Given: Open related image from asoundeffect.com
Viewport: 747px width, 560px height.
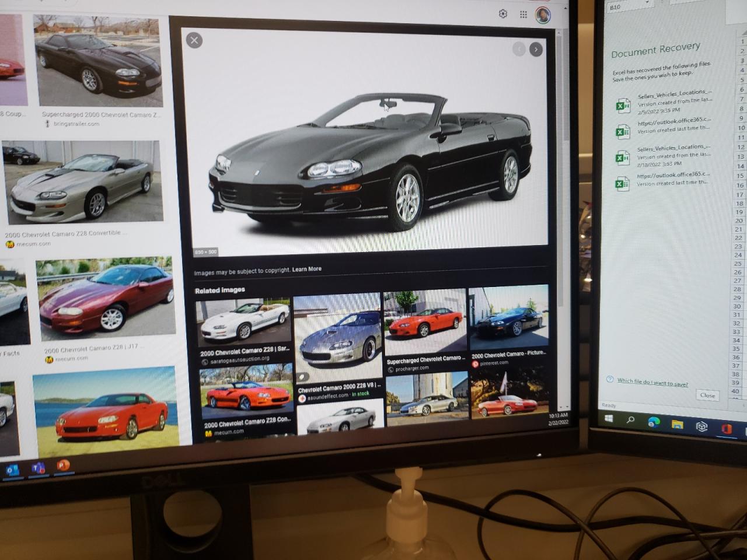Looking at the screenshot, I should 338,338.
